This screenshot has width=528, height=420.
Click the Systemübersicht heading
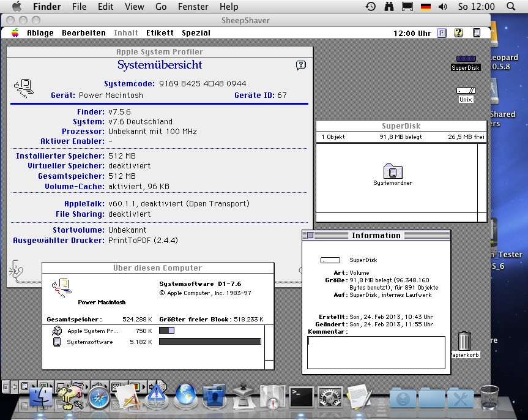click(x=160, y=65)
